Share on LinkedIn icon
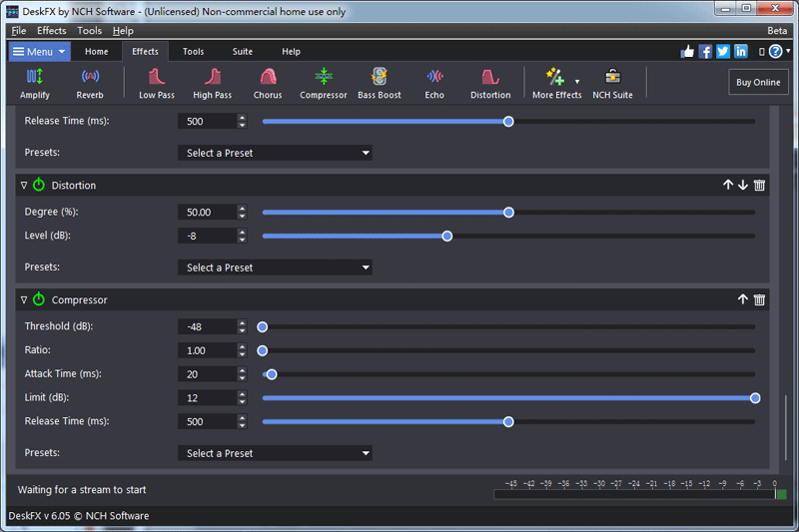The width and height of the screenshot is (799, 532). click(x=741, y=52)
